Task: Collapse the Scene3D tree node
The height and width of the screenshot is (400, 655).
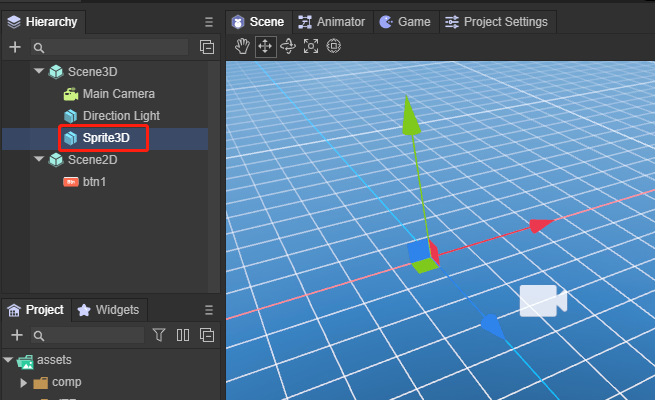Action: (x=38, y=72)
